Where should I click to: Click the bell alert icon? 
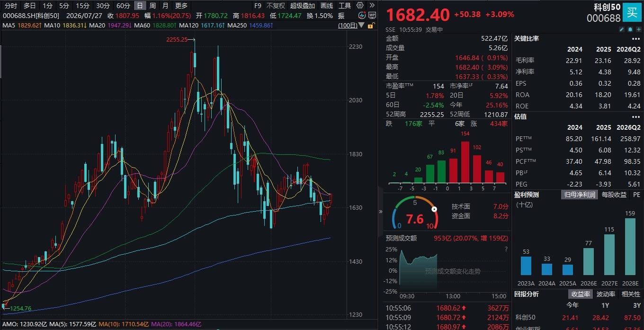[630, 29]
